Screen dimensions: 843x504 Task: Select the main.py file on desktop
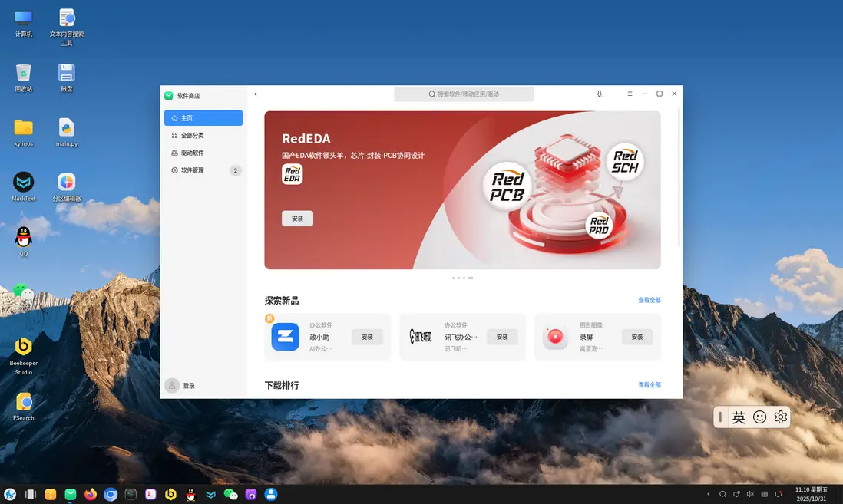(67, 133)
